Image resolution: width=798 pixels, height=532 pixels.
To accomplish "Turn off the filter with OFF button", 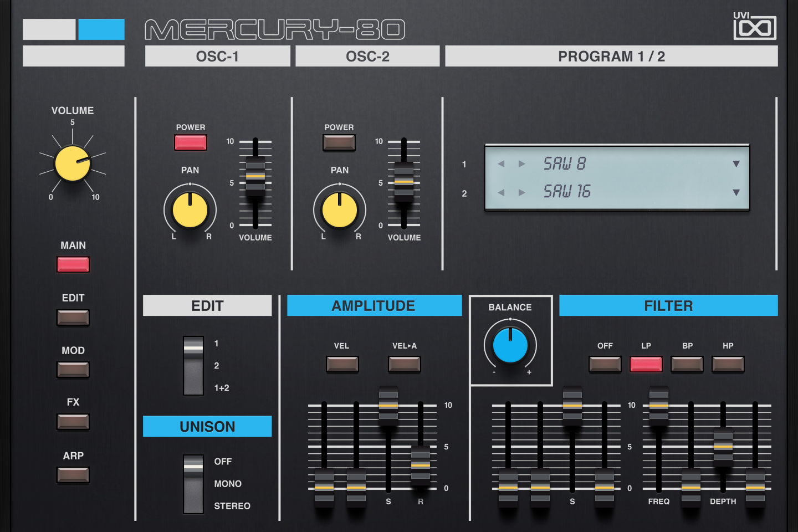I will (605, 365).
